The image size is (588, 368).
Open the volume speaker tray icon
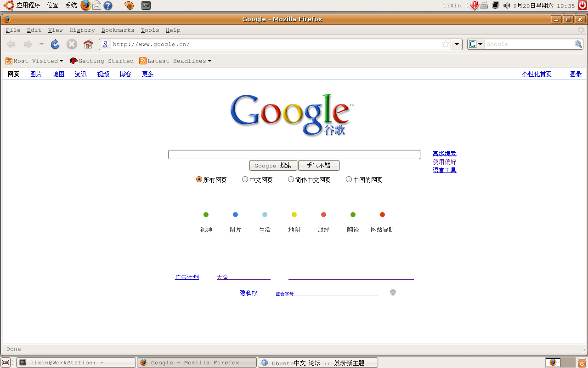click(507, 6)
